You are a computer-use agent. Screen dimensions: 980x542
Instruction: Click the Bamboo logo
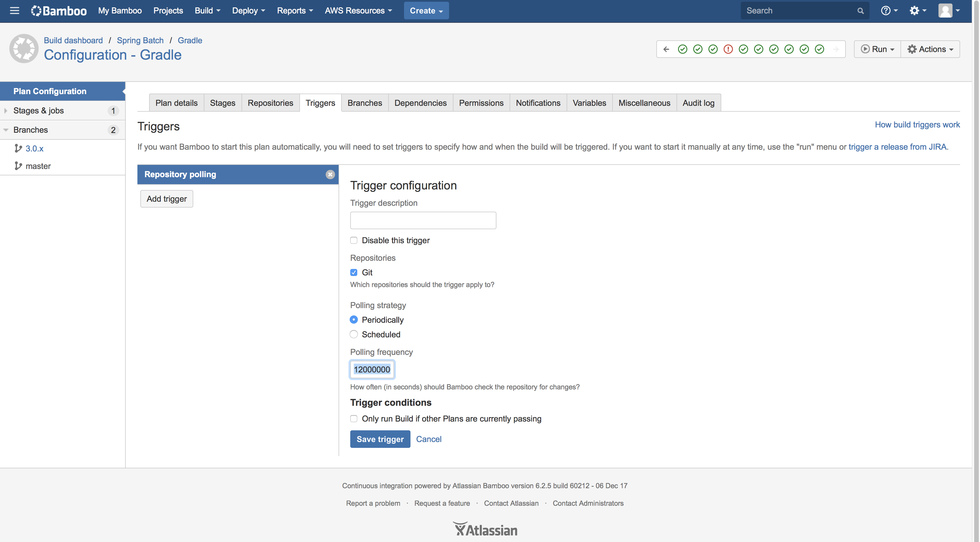59,11
